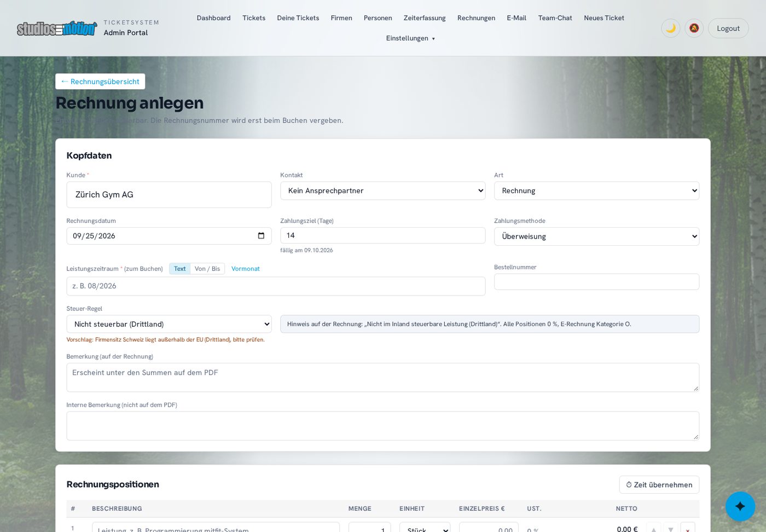Screen dimensions: 766x532
Task: Open the Firmen page
Action: pos(341,18)
